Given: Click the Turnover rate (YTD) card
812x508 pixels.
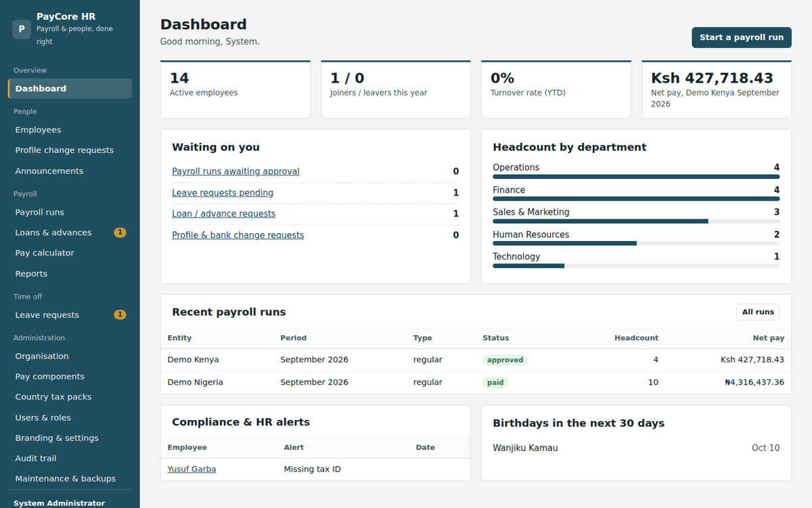Looking at the screenshot, I should [556, 89].
